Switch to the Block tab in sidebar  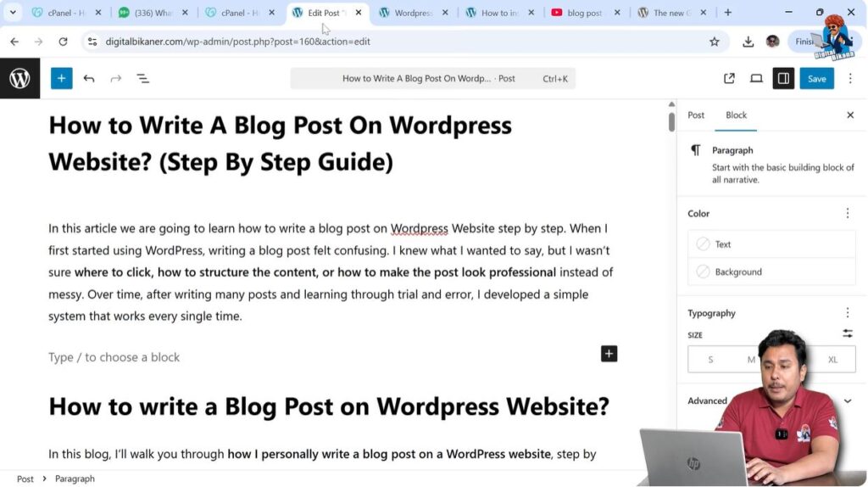tap(736, 115)
